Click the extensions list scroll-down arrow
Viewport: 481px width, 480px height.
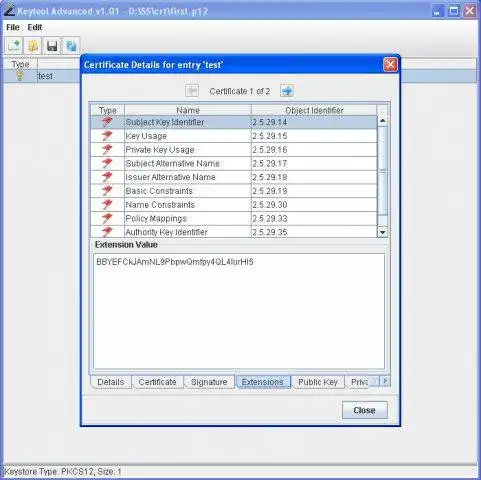[x=382, y=232]
